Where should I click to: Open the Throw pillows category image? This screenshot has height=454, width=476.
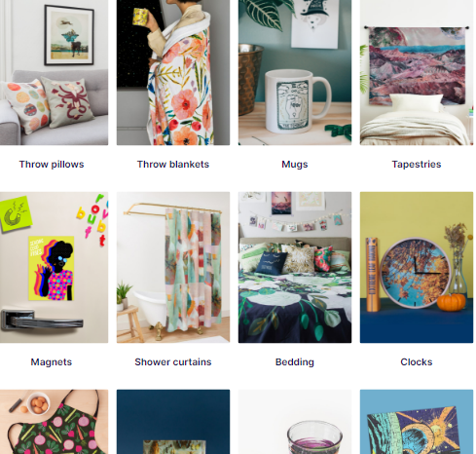(54, 72)
